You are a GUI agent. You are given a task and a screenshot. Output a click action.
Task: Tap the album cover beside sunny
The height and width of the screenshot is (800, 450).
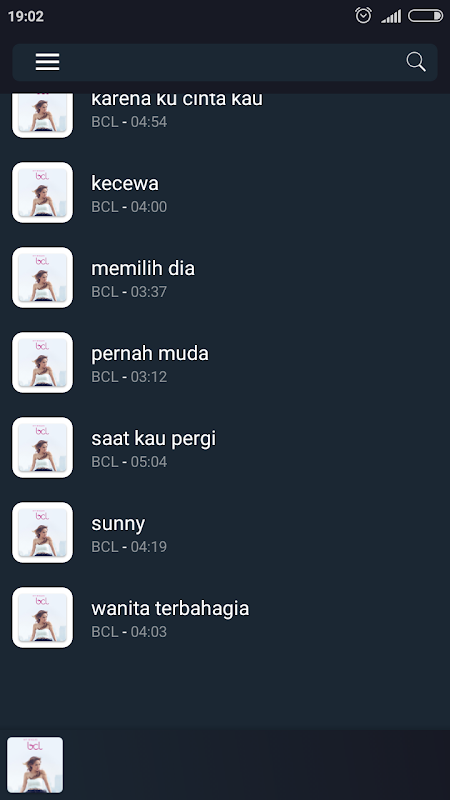(x=42, y=533)
